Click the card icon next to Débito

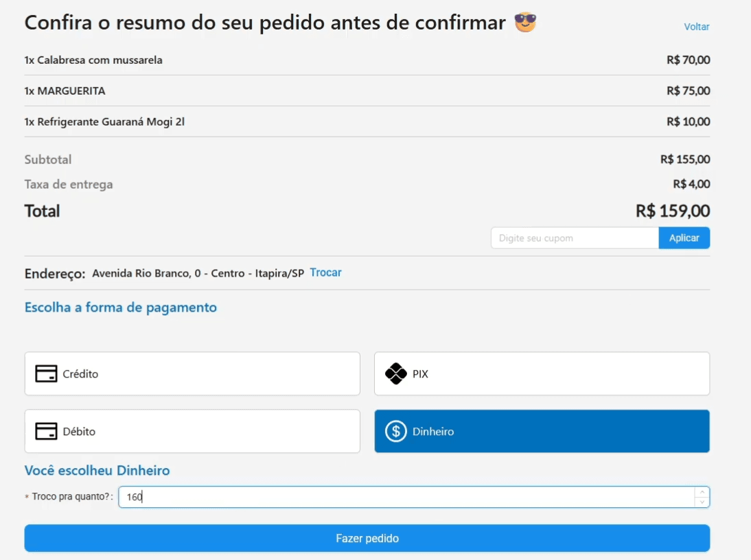(45, 431)
